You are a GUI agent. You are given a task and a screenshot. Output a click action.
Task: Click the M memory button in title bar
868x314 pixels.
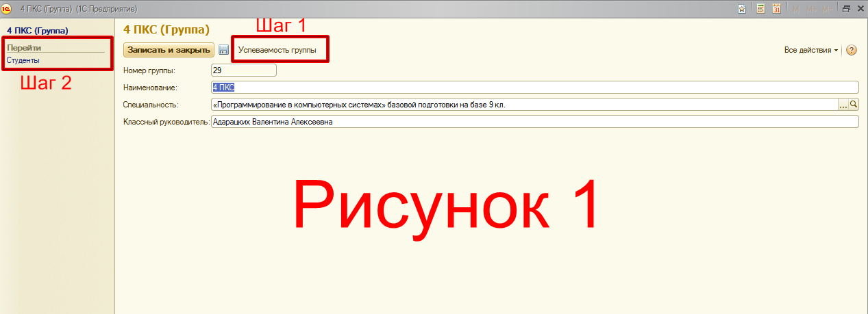tap(796, 9)
